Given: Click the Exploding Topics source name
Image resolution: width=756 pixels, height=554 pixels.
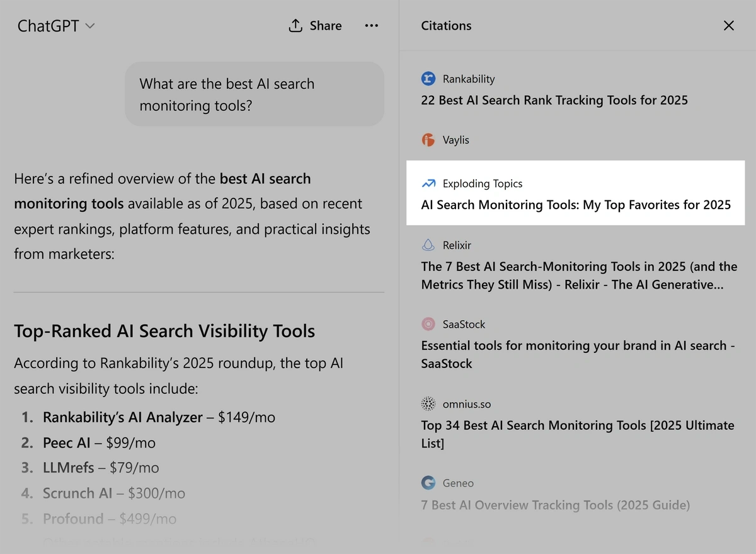Looking at the screenshot, I should tap(483, 184).
